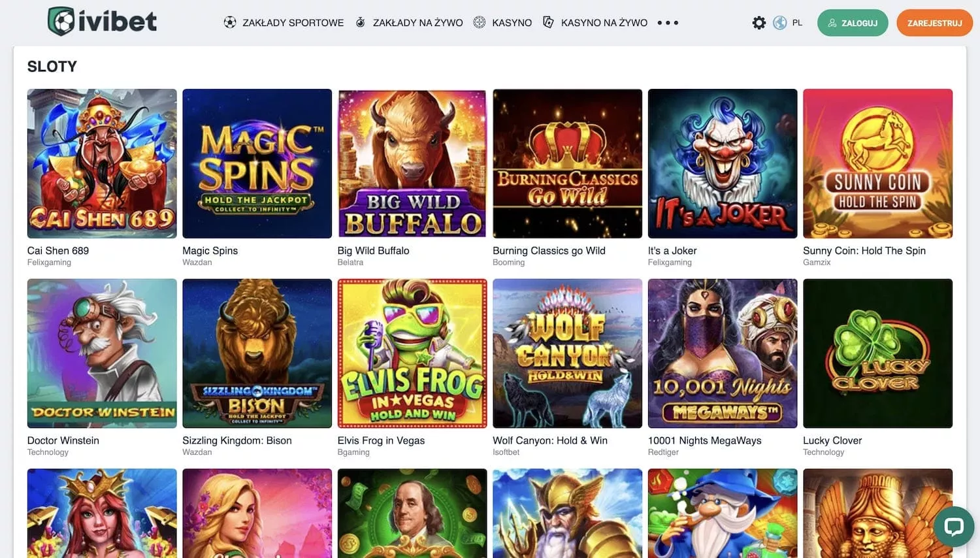
Task: Click the stopwatch live betting icon
Action: tap(360, 23)
